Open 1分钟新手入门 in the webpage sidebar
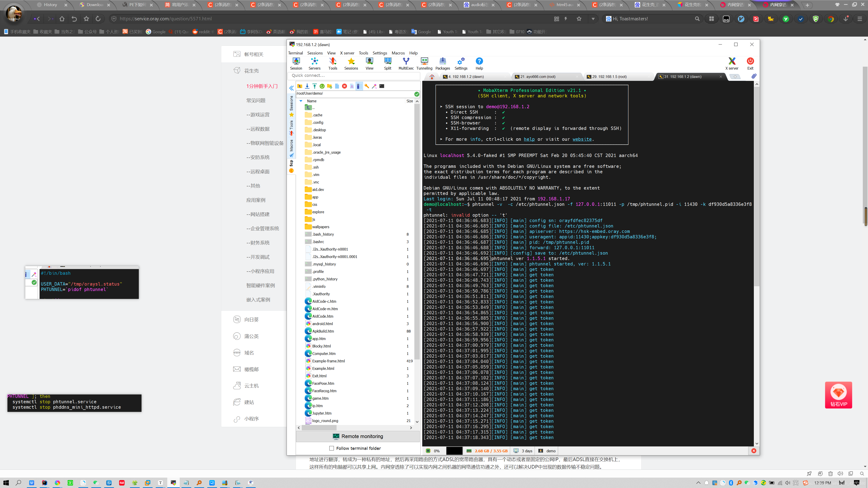The image size is (868, 488). click(262, 86)
